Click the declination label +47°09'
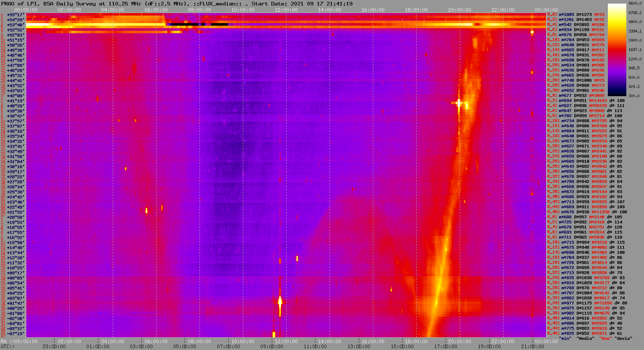Image resolution: width=644 pixels, height=350 pixels. click(16, 65)
